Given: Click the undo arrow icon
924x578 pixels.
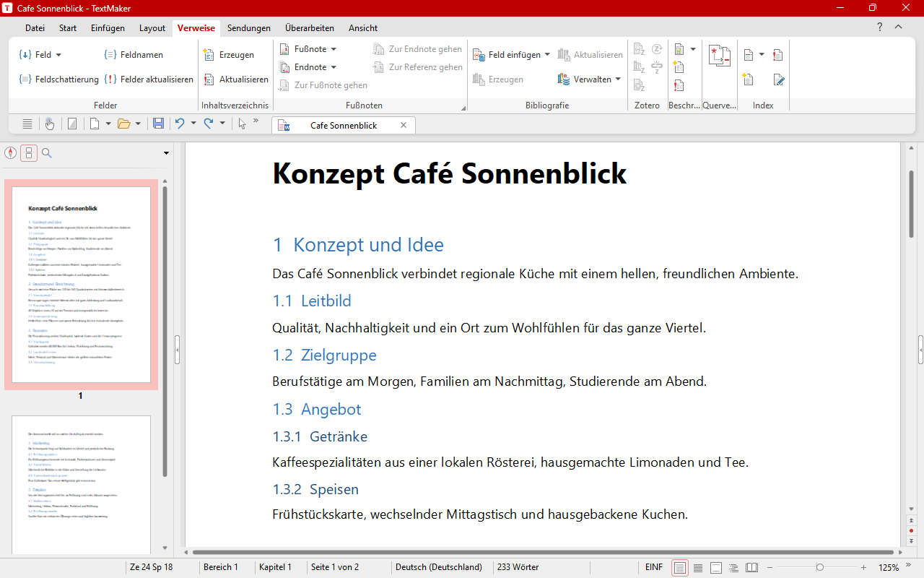Looking at the screenshot, I should pos(180,124).
